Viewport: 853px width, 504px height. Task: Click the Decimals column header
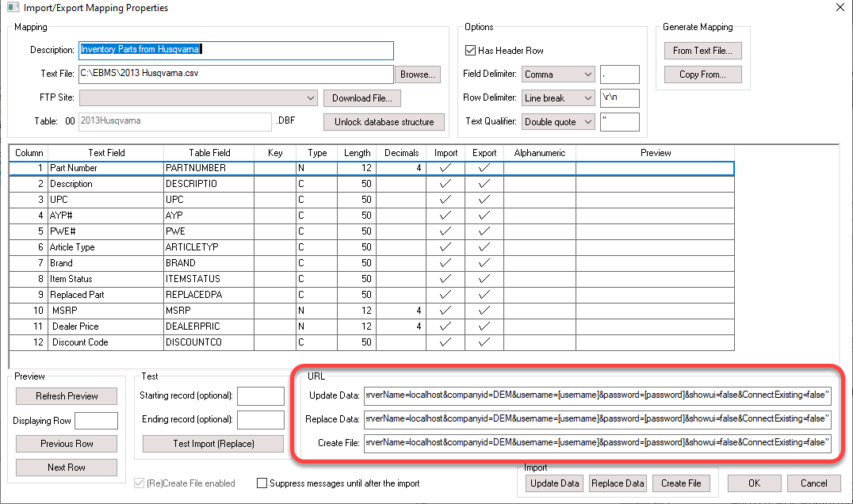[401, 153]
